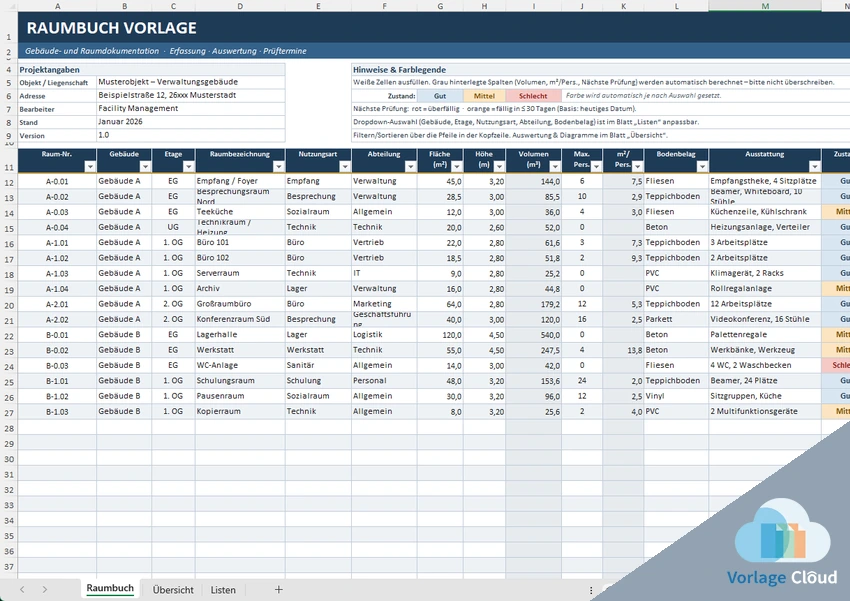
Task: Select the 'Sanitär' Nutzungsart cell
Action: (318, 365)
